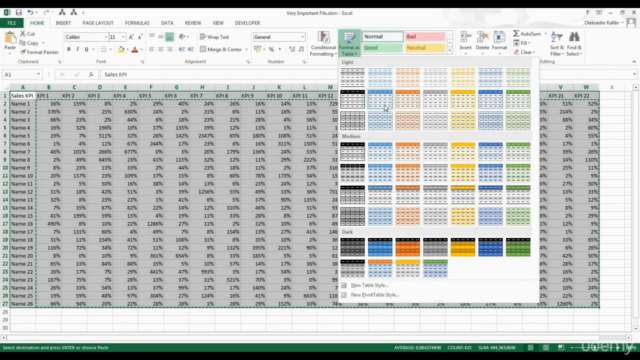Open Sort & Filter menu
This screenshot has width=640, height=360.
[557, 44]
